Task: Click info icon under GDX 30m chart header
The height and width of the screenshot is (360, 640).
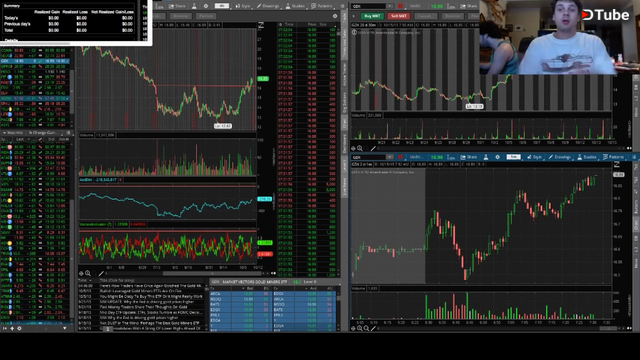Action: pos(354,32)
